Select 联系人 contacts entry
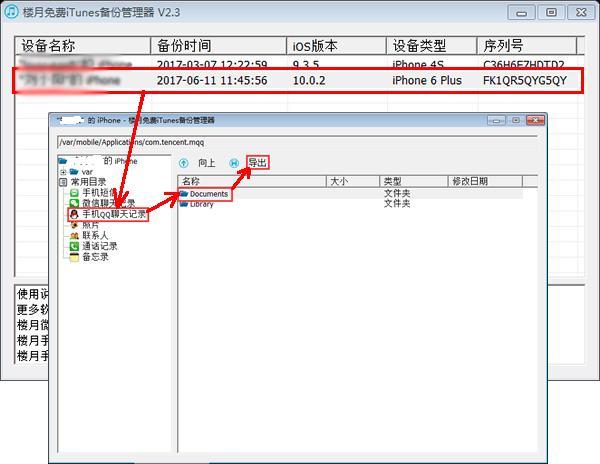The height and width of the screenshot is (464, 600). [95, 236]
